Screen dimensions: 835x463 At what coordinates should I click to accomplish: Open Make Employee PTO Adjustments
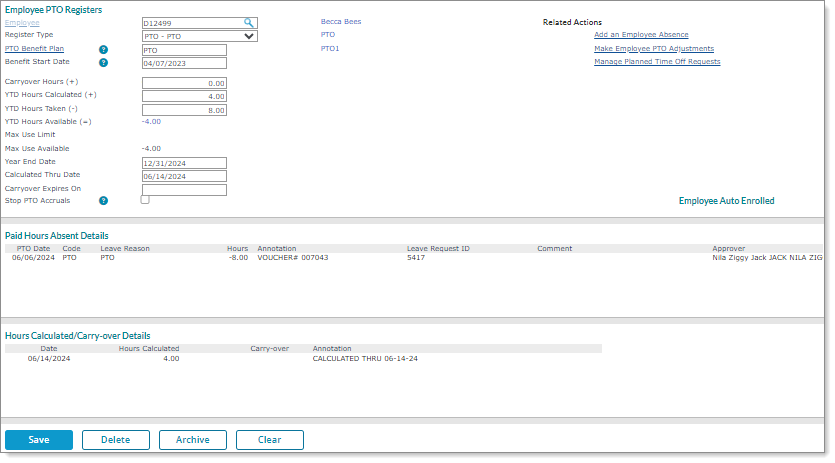pyautogui.click(x=653, y=49)
